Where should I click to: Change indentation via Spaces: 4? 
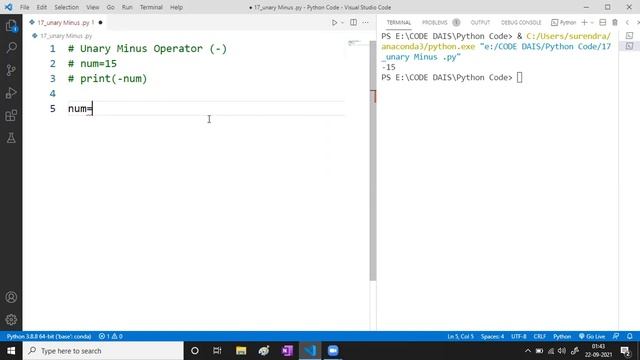pos(492,336)
